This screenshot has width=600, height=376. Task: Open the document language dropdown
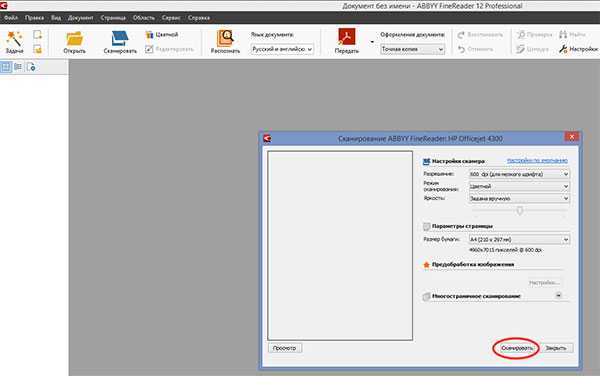282,49
